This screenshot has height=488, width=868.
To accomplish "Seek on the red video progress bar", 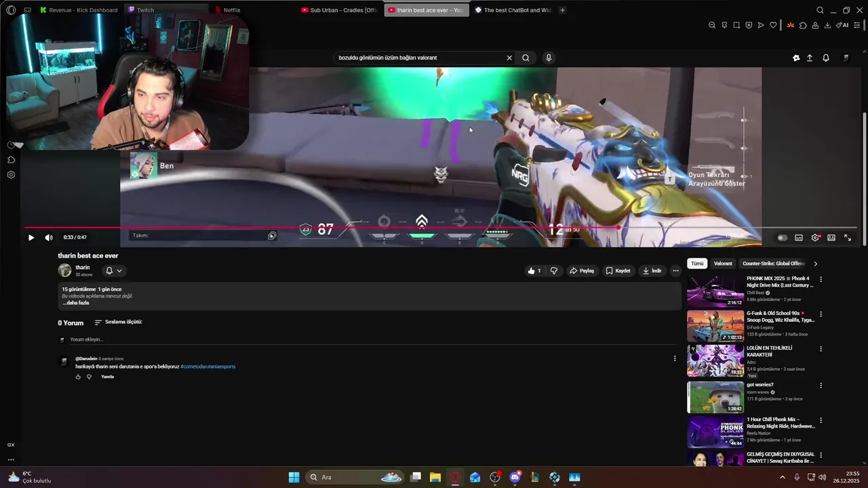I will coord(441,228).
